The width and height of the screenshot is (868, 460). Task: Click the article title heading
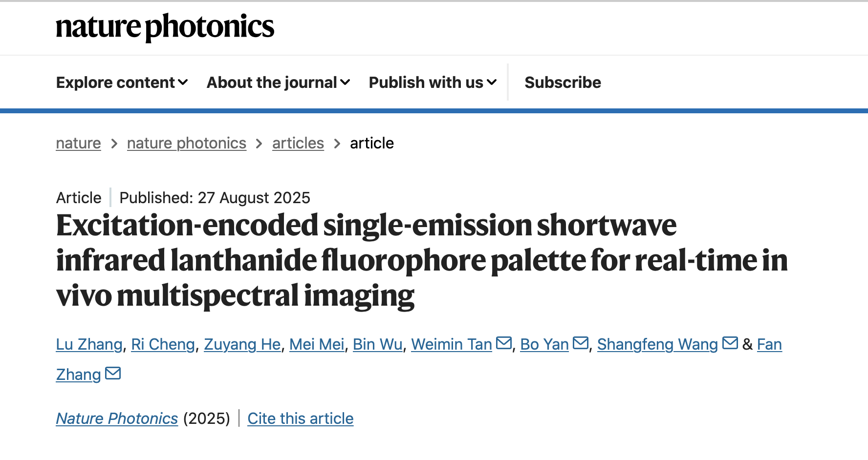click(367, 260)
